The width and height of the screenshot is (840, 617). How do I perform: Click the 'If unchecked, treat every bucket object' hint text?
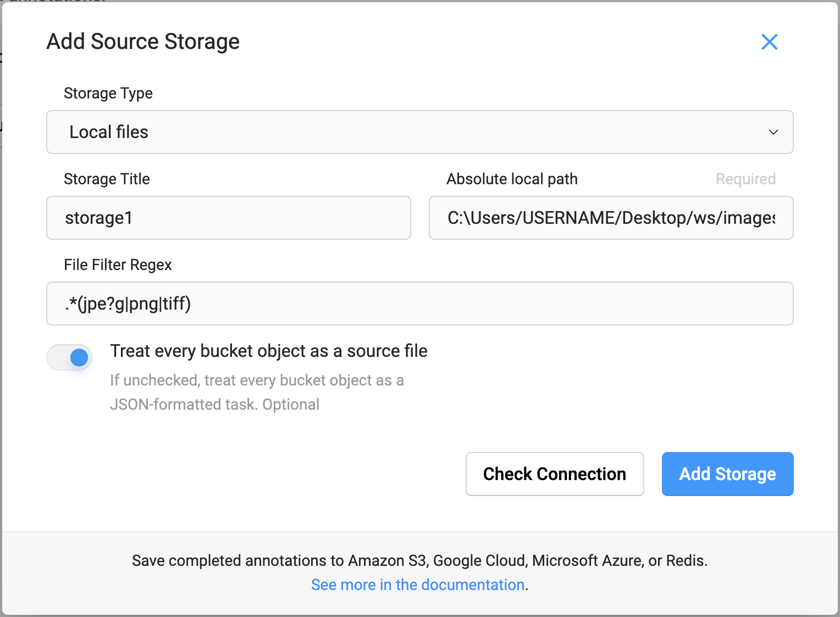[x=257, y=392]
